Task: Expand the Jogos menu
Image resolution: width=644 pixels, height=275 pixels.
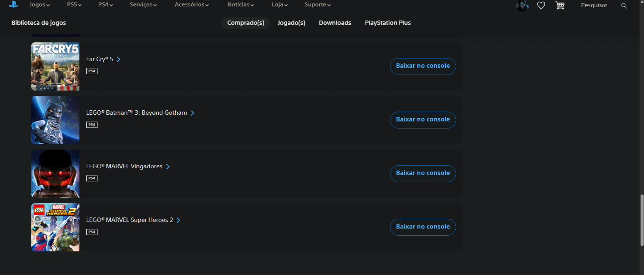Action: coord(39,5)
